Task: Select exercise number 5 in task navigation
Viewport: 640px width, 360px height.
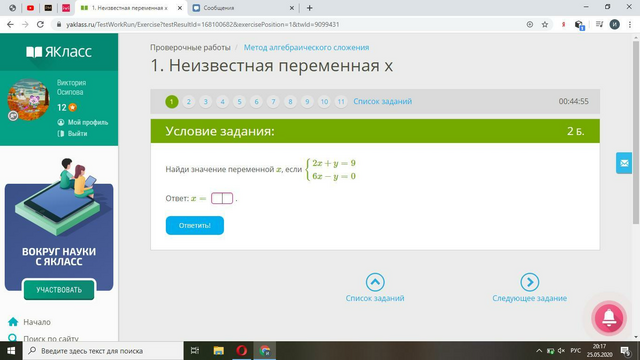Action: coord(239,102)
